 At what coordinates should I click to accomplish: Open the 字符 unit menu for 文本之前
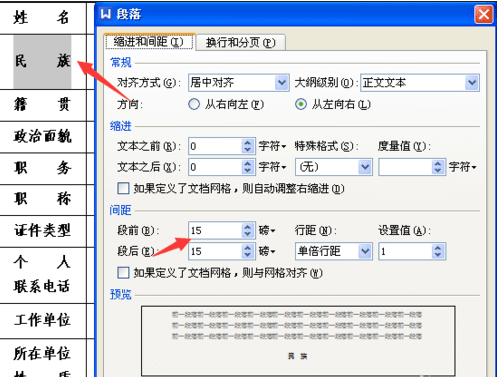pyautogui.click(x=272, y=146)
